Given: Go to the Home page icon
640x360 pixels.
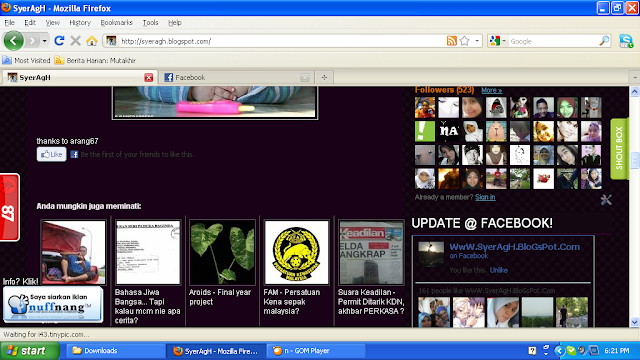Looking at the screenshot, I should pyautogui.click(x=92, y=41).
